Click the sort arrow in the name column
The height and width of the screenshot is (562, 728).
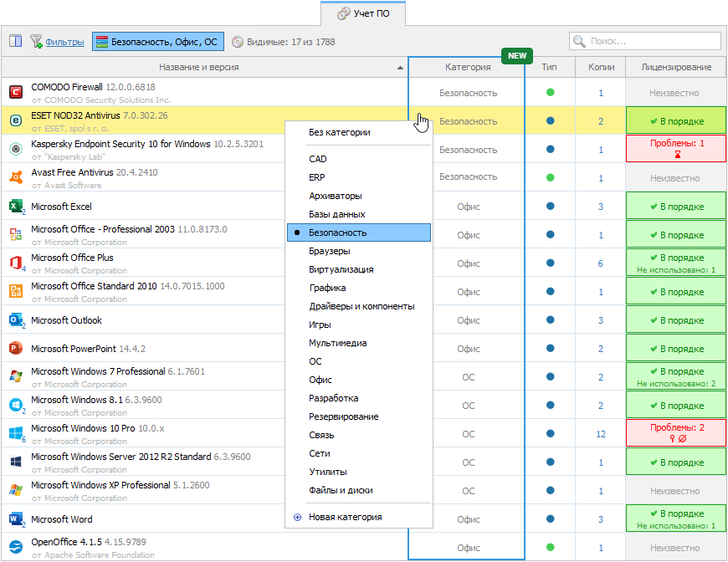tap(400, 68)
